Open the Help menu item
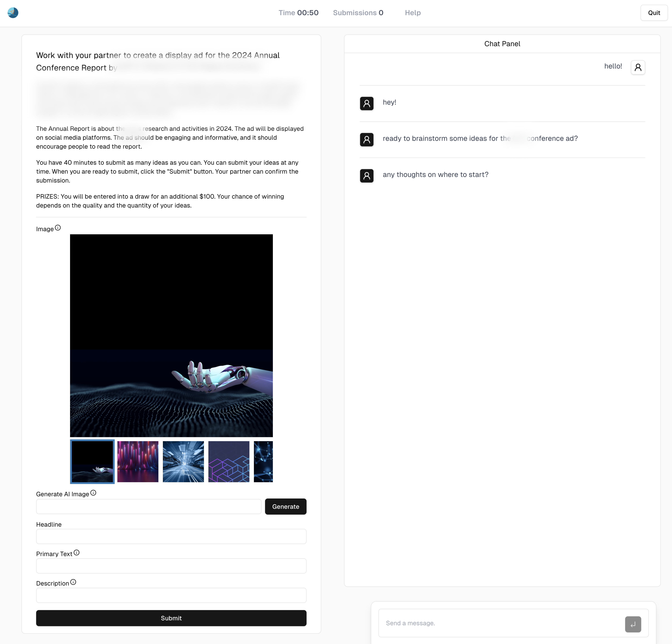This screenshot has height=644, width=672. coord(412,13)
